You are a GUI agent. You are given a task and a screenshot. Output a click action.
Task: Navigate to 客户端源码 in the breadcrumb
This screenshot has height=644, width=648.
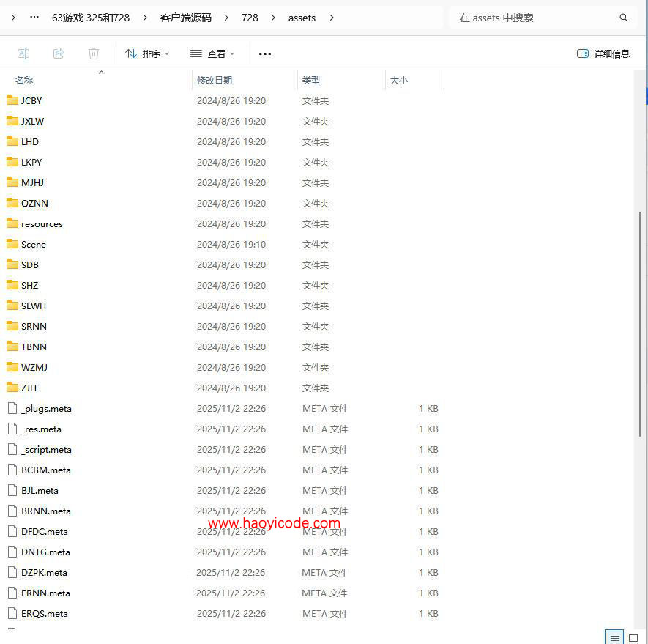coord(185,17)
